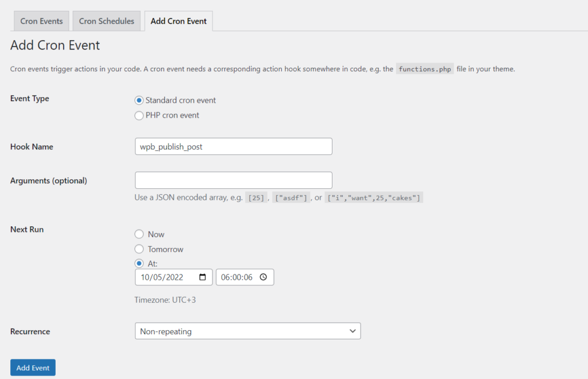Focus the Arguments (optional) input field

tap(234, 180)
